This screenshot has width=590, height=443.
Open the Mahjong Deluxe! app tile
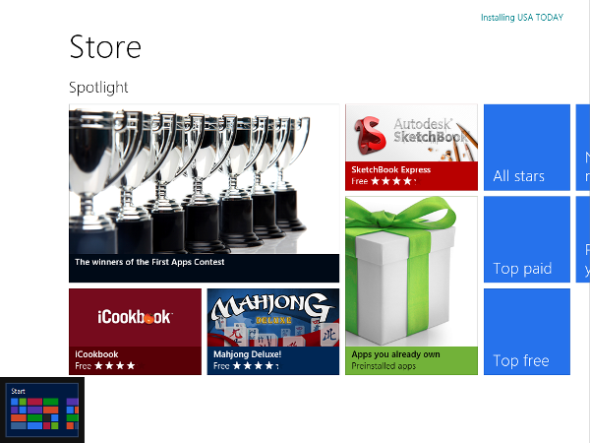(273, 332)
